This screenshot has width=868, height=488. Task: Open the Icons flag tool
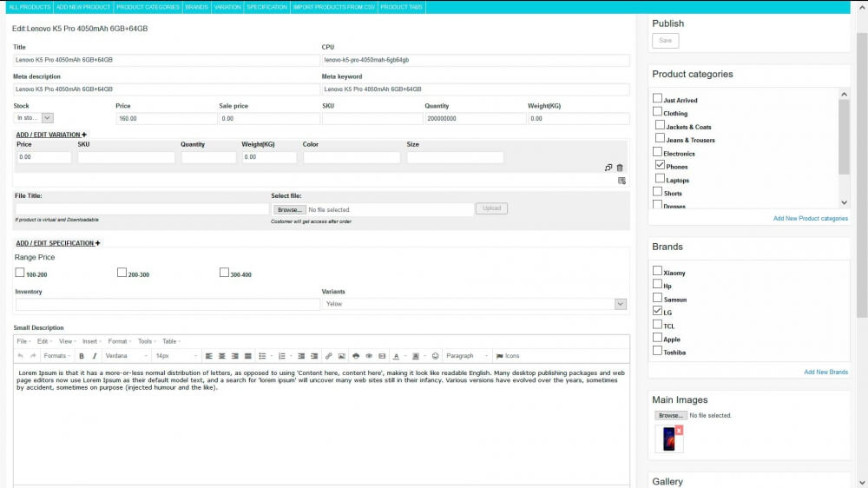tap(508, 356)
